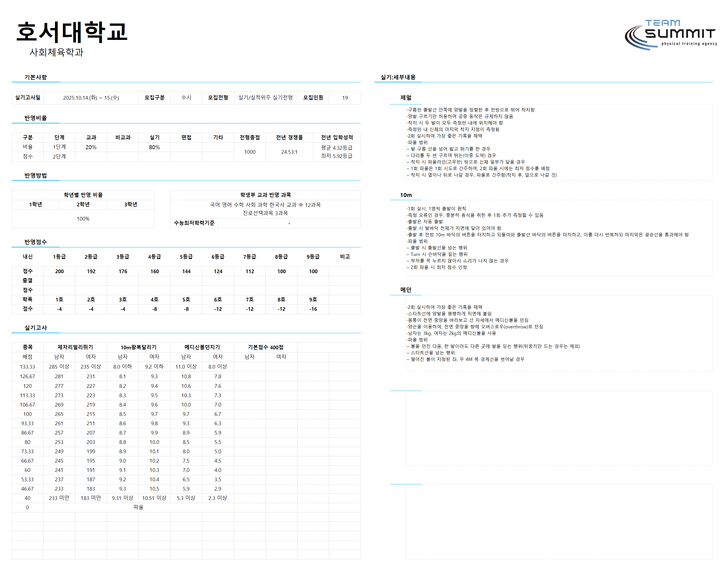Select the 스타트선을 넘는 행위 line
Image resolution: width=728 pixels, height=569 pixels.
(431, 353)
